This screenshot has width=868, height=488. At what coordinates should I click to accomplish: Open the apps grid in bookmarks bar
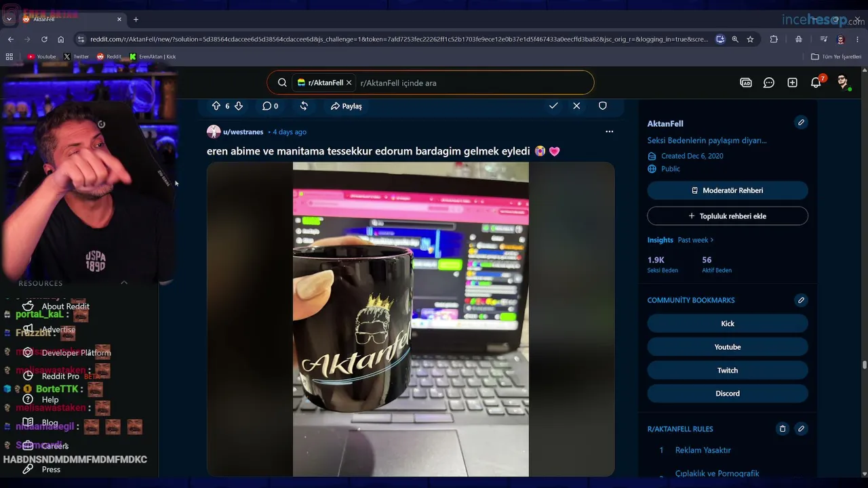9,57
